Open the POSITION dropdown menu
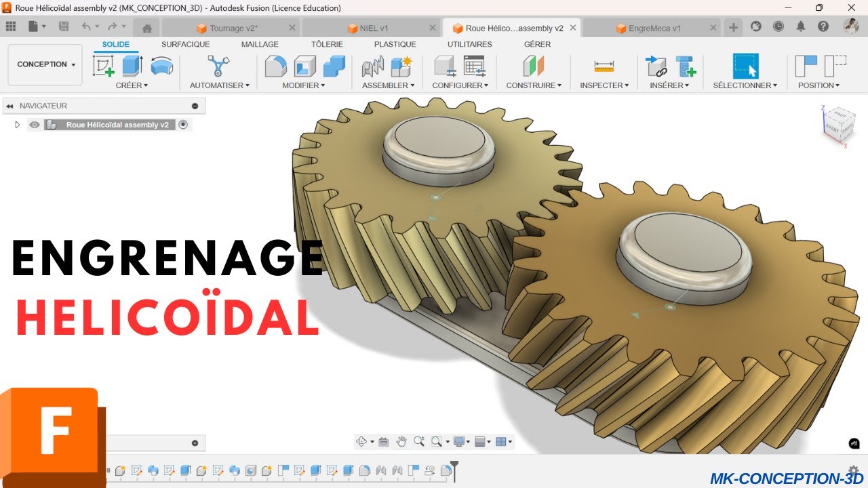This screenshot has height=488, width=868. coord(819,85)
